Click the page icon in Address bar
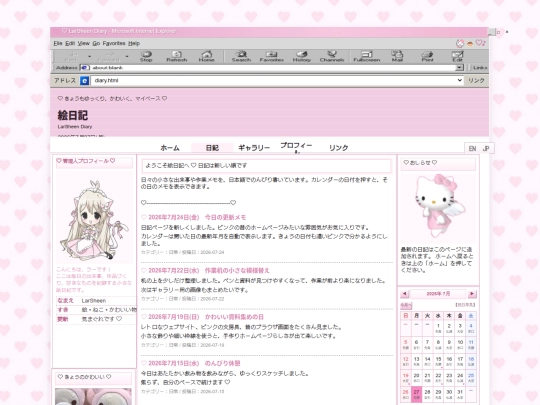540x405 pixels. click(x=85, y=68)
